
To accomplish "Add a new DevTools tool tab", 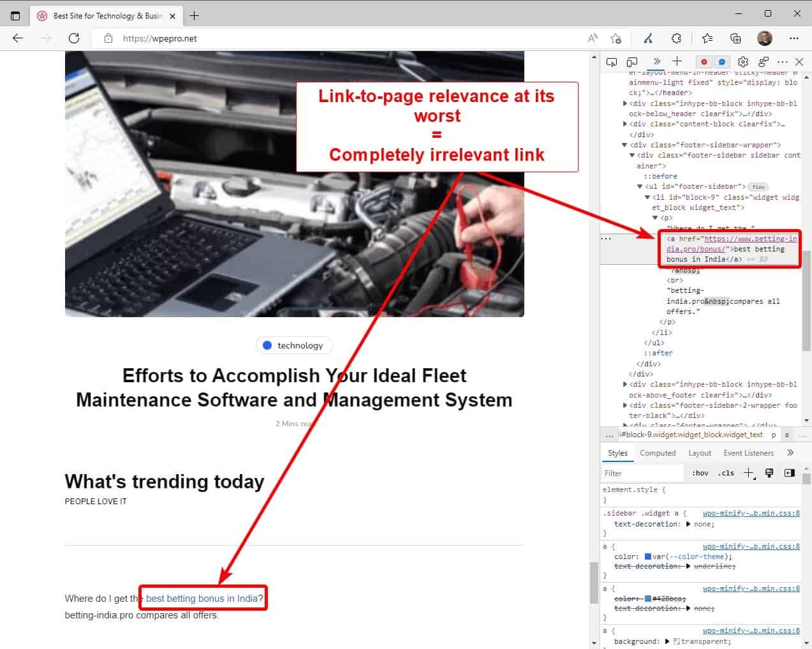I will [x=677, y=61].
